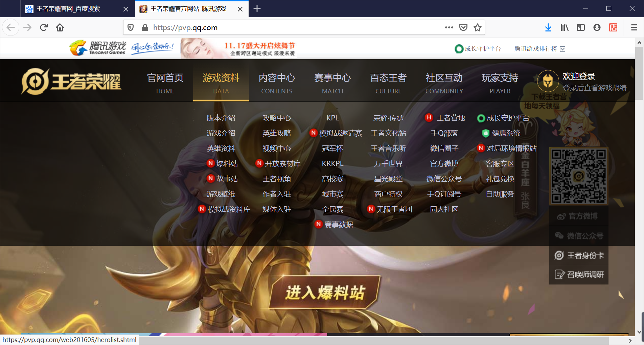Go to the Firefox home page icon
Screen dimensions: 644x345
point(60,27)
